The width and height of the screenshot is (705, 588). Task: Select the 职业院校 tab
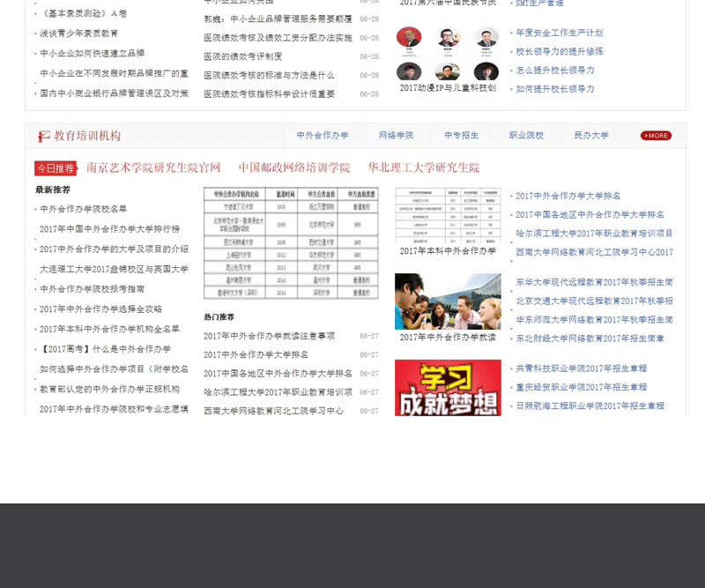tap(526, 136)
